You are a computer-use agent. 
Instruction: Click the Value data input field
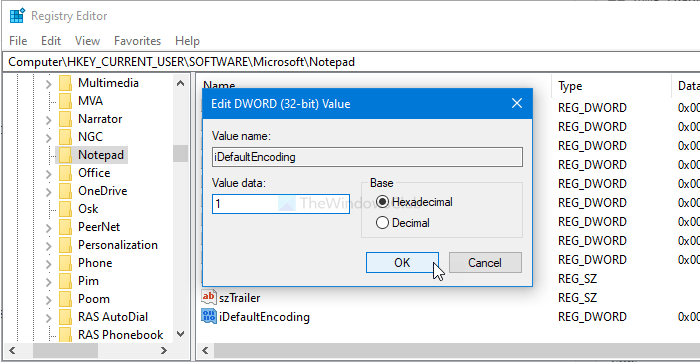point(281,204)
